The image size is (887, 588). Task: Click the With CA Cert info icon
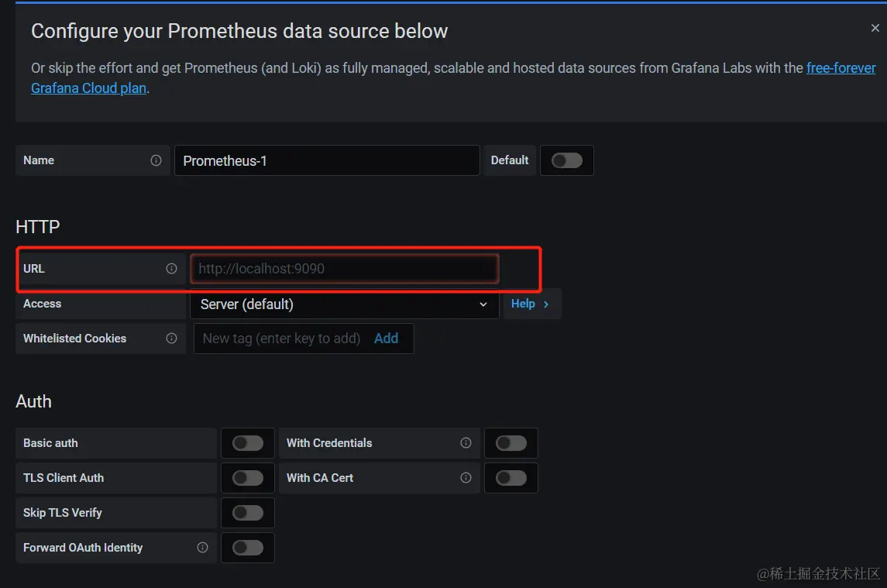tap(466, 478)
